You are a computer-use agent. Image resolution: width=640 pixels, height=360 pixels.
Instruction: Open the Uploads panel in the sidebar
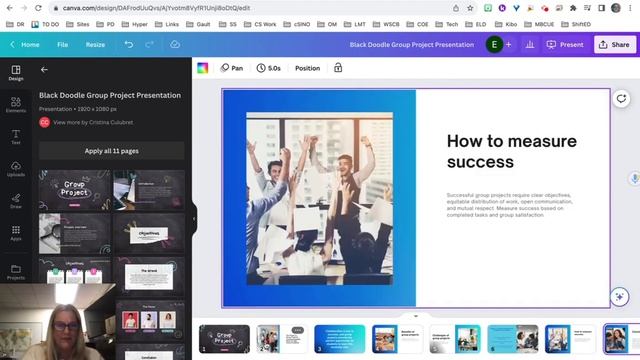(x=16, y=169)
